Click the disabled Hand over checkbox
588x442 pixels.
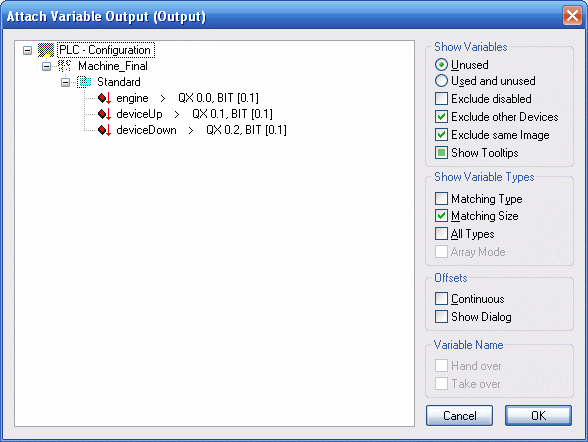pos(441,366)
